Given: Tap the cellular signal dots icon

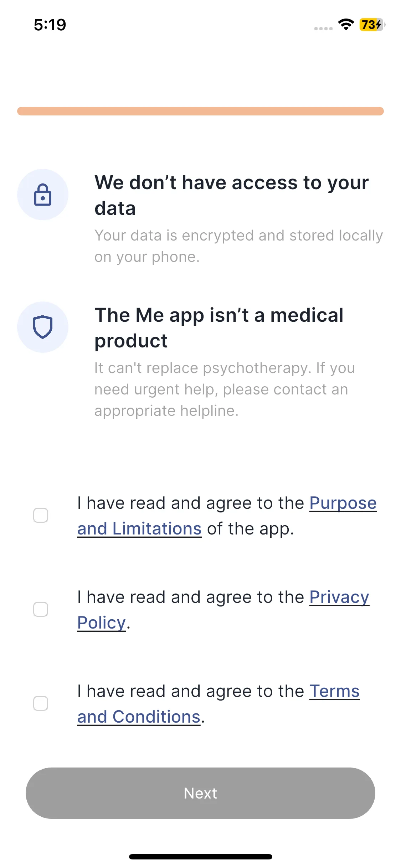Looking at the screenshot, I should tap(323, 29).
